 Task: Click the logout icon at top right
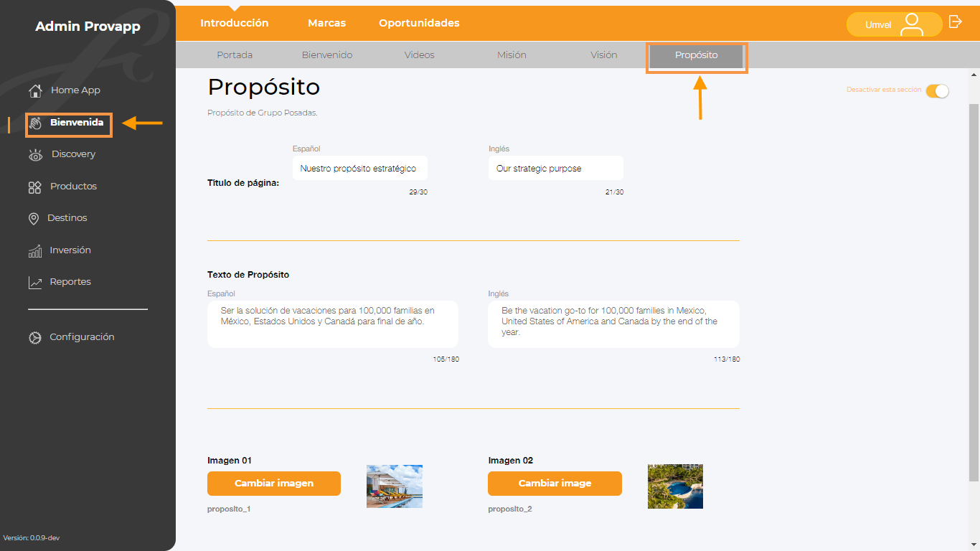pyautogui.click(x=955, y=22)
